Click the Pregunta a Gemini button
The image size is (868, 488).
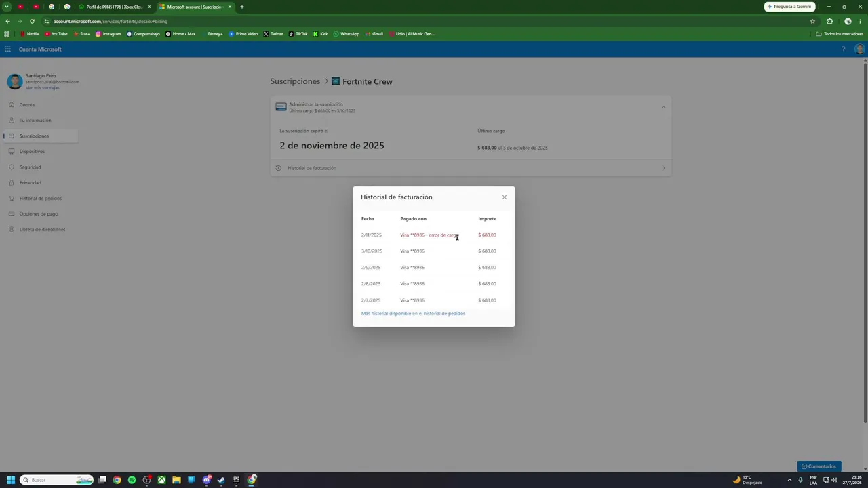coord(789,7)
